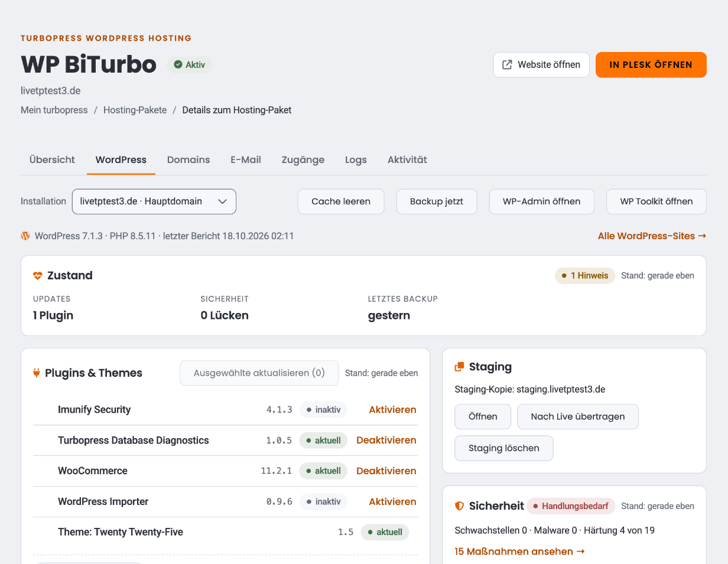Click WordPress Importer plugin name
This screenshot has height=564, width=728.
103,501
